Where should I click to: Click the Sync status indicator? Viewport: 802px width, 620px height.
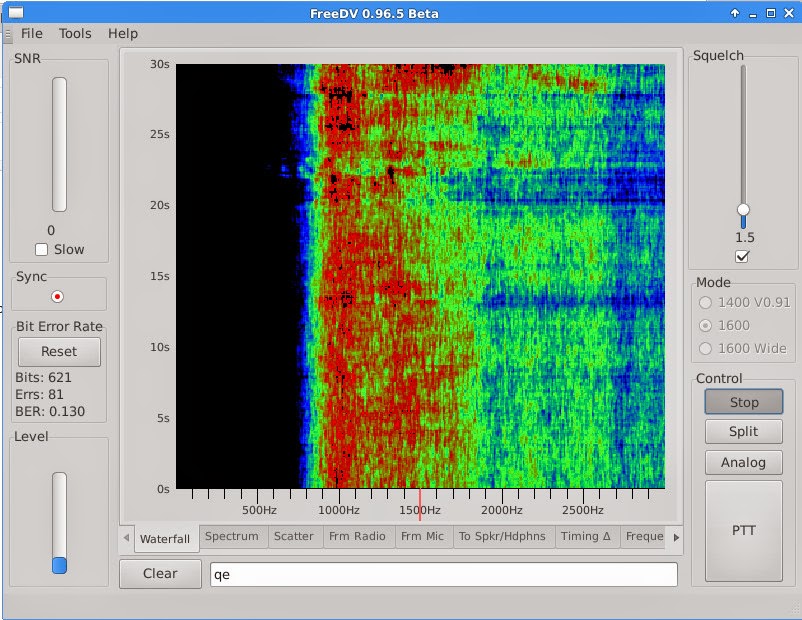[59, 294]
